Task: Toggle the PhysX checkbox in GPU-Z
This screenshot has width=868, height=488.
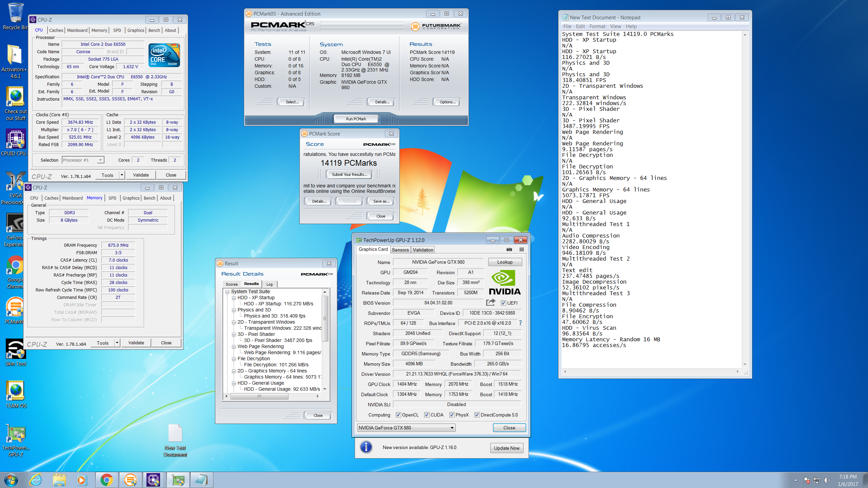Action: pyautogui.click(x=452, y=415)
